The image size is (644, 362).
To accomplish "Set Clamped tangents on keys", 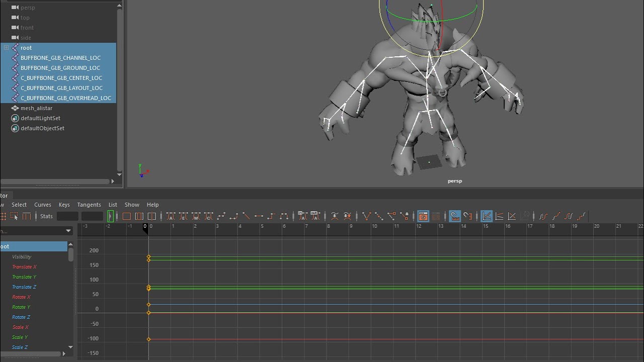I will point(233,216).
